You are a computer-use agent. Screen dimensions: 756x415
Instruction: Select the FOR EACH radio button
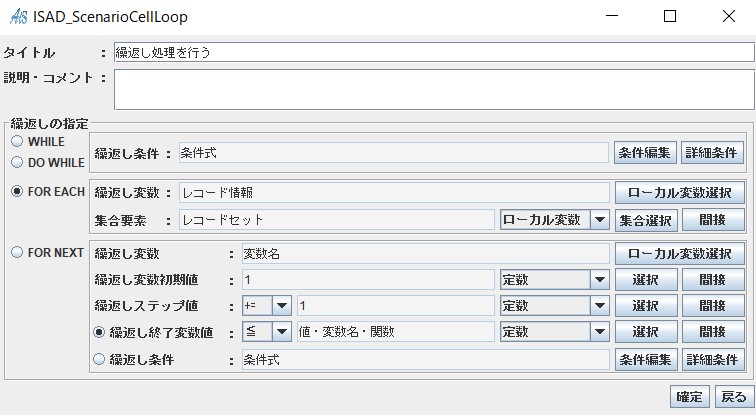17,191
